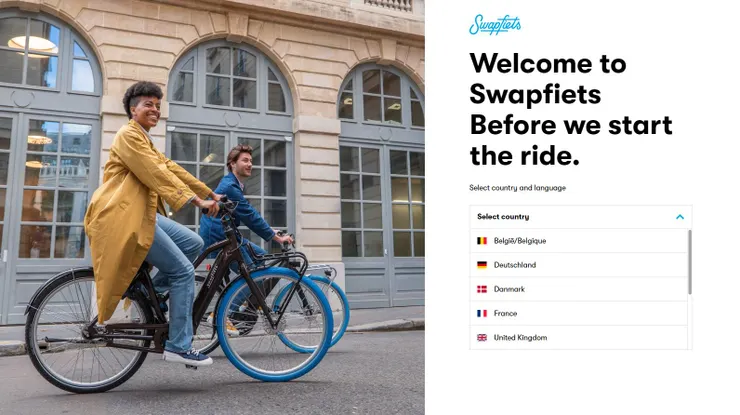Select Deutschland as the country
Viewport: 740px width, 415px height.
coord(579,265)
